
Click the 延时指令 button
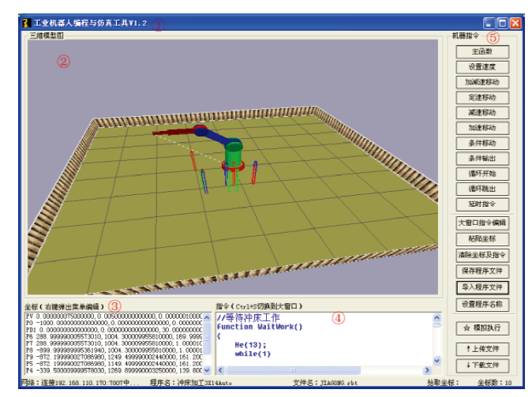pyautogui.click(x=482, y=204)
